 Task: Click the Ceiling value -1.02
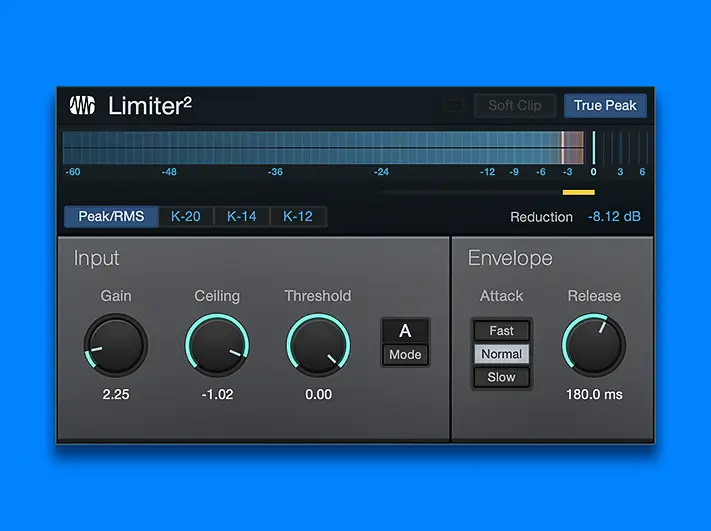coord(217,395)
